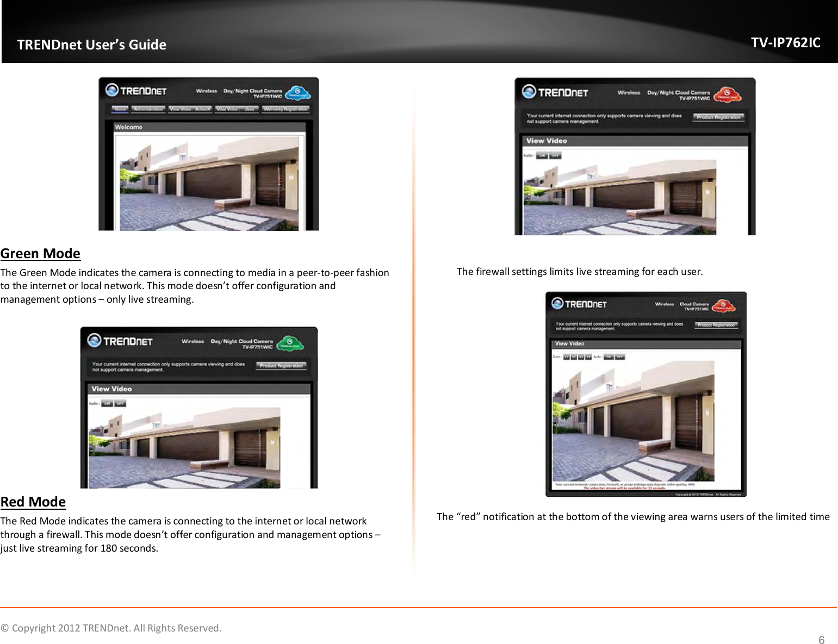The height and width of the screenshot is (644, 838).
Task: Select the x1 Zoom button
Action: (x=566, y=357)
